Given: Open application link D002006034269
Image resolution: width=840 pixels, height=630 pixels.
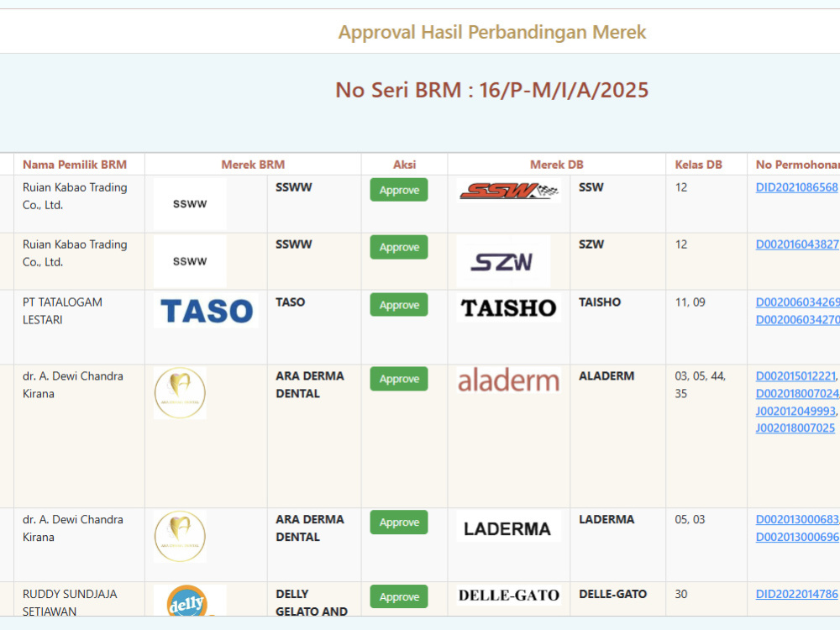Looking at the screenshot, I should (x=798, y=302).
